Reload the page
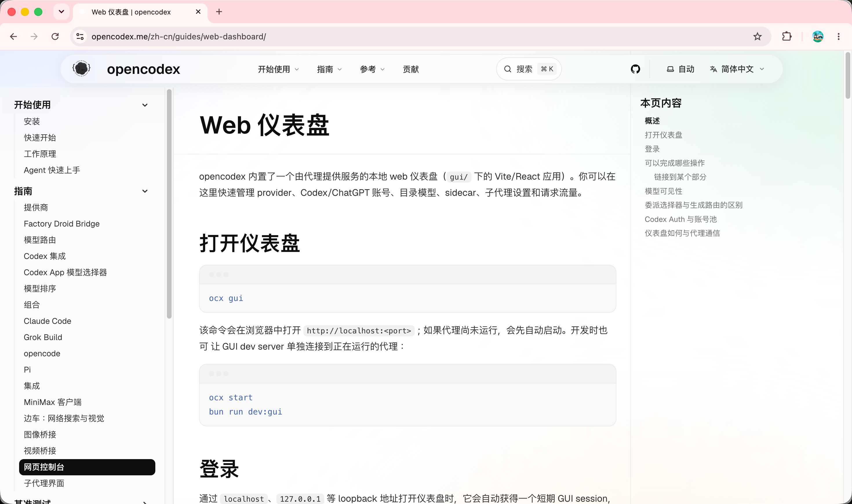 55,36
